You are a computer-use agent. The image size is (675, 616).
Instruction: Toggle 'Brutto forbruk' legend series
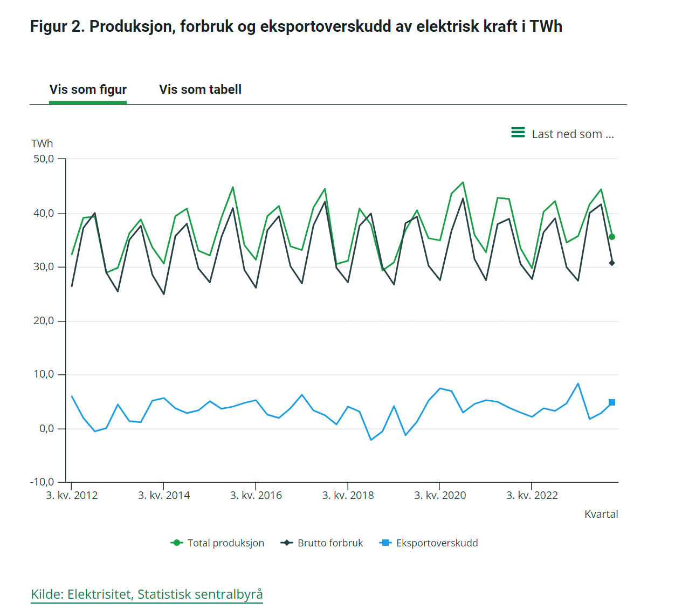(x=322, y=543)
